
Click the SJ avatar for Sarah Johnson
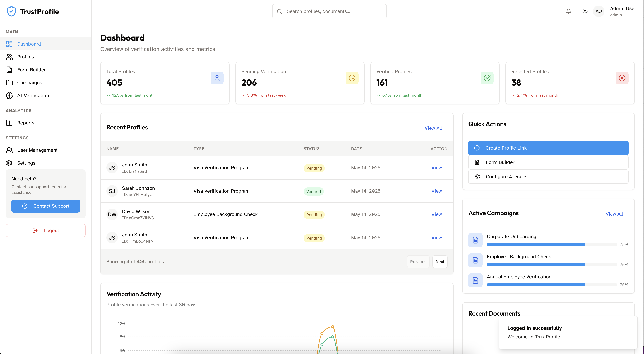112,191
